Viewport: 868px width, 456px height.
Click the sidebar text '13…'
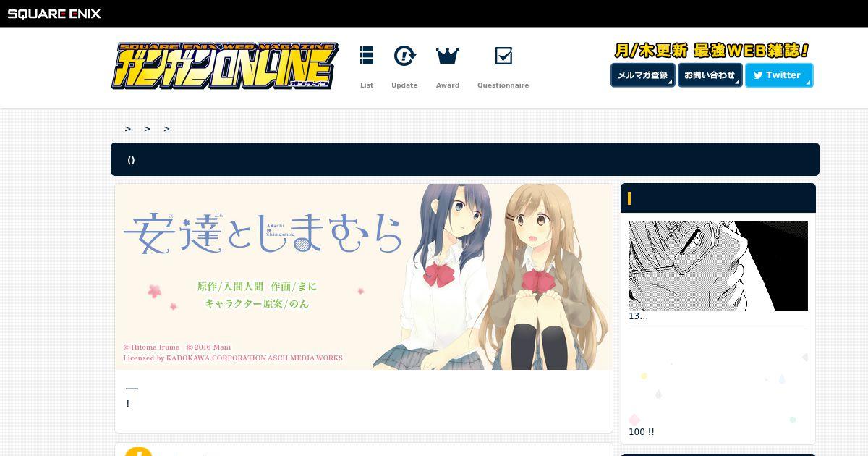tap(638, 316)
